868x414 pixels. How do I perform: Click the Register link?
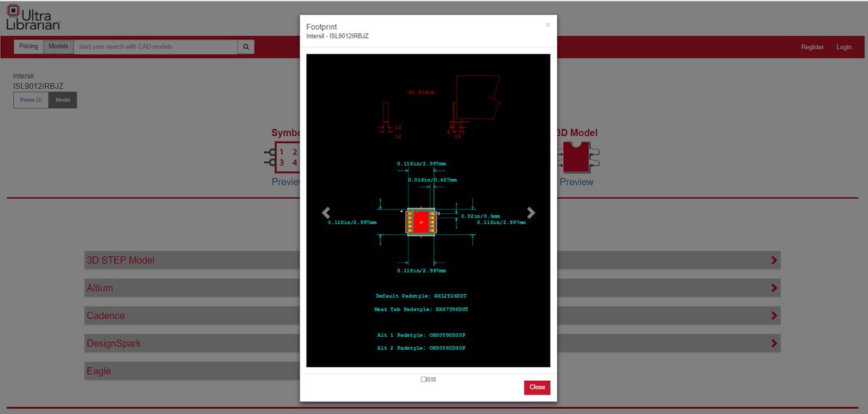(x=812, y=47)
